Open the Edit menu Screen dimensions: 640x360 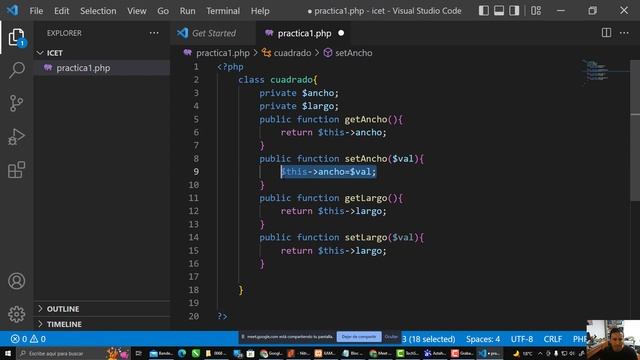62,11
